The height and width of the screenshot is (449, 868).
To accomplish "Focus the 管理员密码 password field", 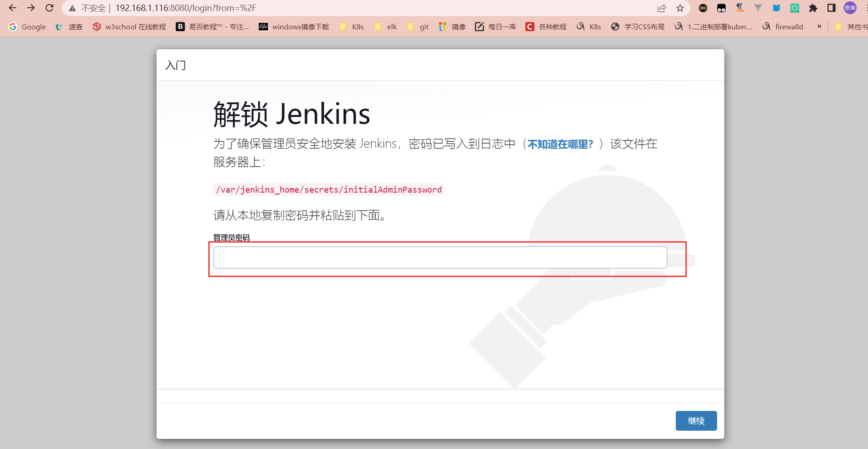I will pyautogui.click(x=440, y=257).
